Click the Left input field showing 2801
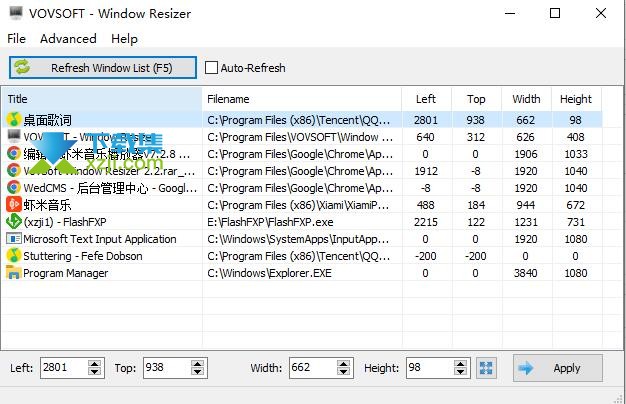The height and width of the screenshot is (404, 626). [x=64, y=368]
